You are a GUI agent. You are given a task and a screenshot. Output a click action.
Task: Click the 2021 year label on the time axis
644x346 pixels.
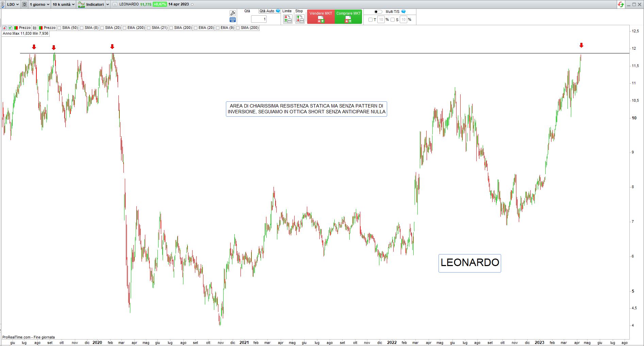click(244, 343)
